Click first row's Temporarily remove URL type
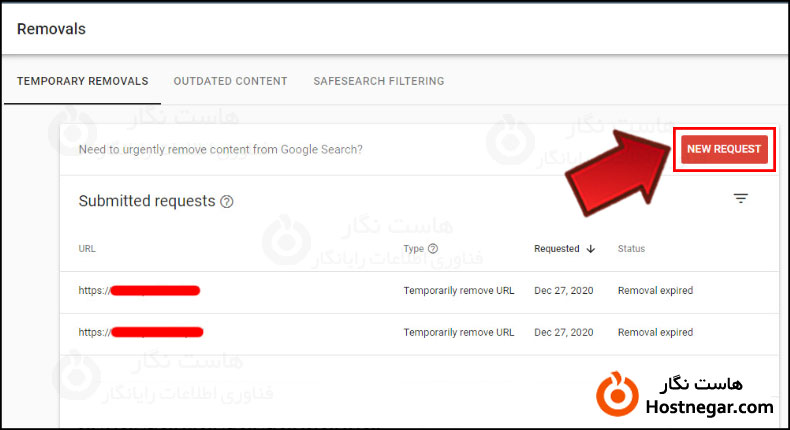790x430 pixels. tap(458, 291)
